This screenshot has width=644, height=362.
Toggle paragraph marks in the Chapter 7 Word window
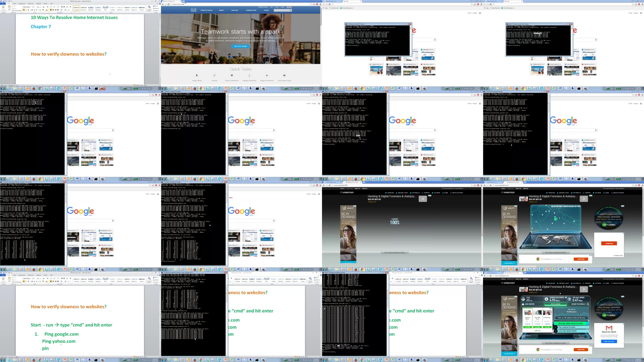point(70,7)
